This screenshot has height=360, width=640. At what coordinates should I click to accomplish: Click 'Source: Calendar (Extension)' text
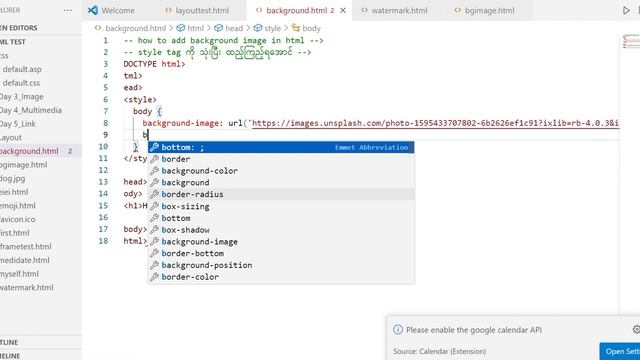coord(439,351)
